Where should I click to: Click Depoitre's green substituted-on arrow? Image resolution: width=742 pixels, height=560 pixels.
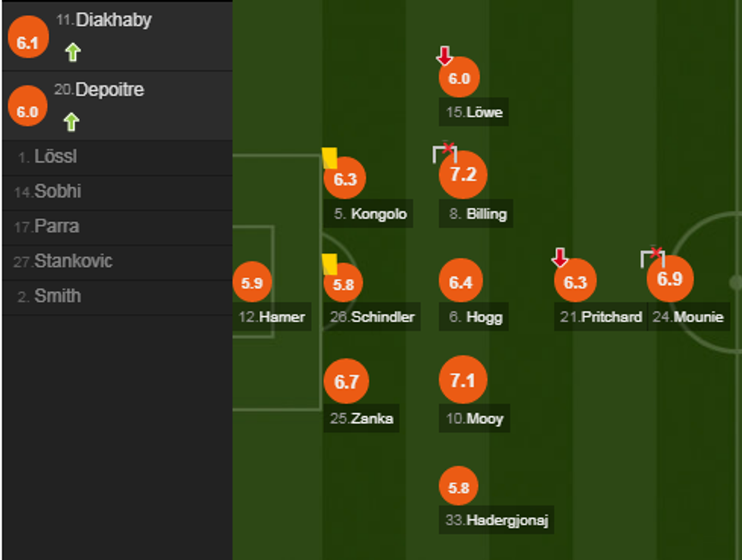[x=71, y=121]
